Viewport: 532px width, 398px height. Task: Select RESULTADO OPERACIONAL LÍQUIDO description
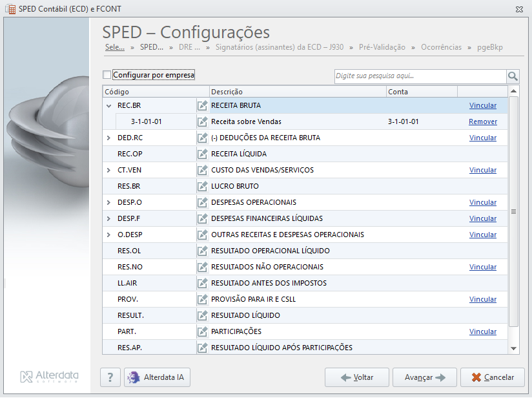click(x=271, y=251)
